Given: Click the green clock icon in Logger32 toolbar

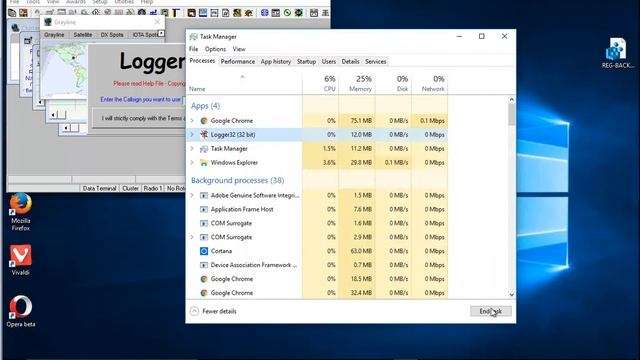Looking at the screenshot, I should [x=287, y=13].
